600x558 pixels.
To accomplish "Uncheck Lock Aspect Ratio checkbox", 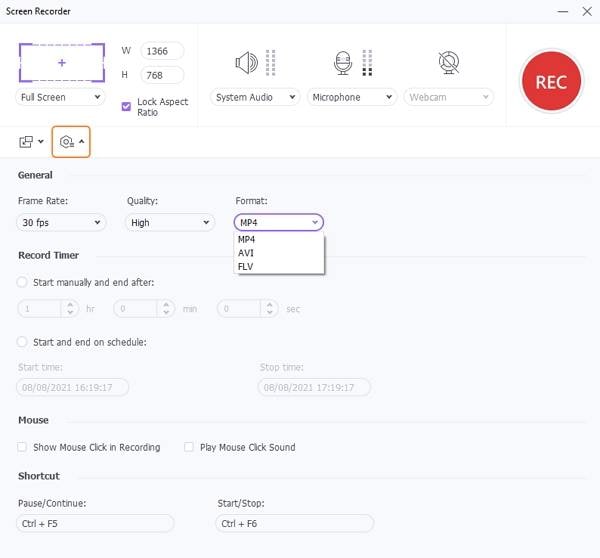I will [126, 104].
